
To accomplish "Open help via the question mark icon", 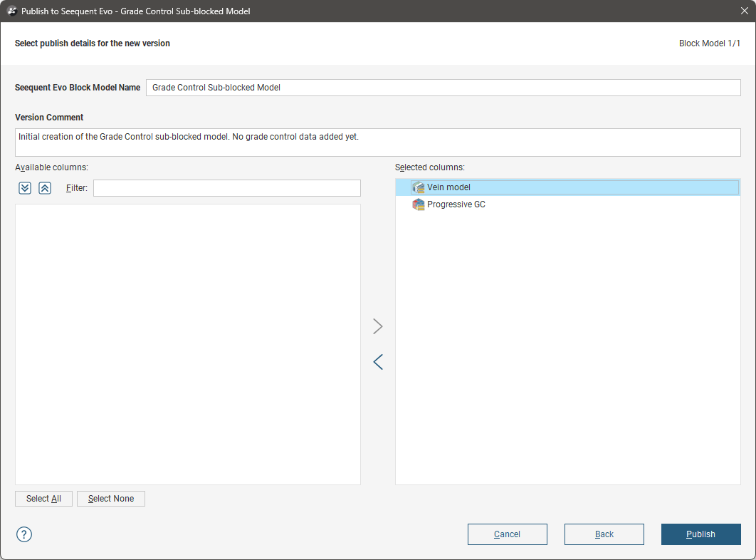I will [x=24, y=534].
